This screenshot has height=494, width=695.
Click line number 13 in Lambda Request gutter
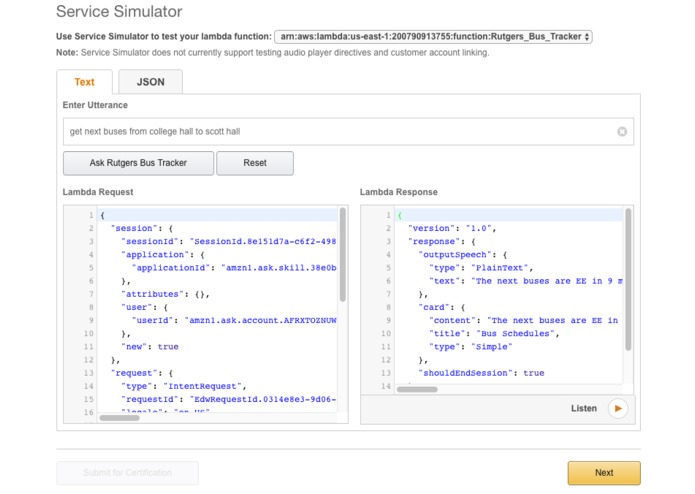pos(90,372)
